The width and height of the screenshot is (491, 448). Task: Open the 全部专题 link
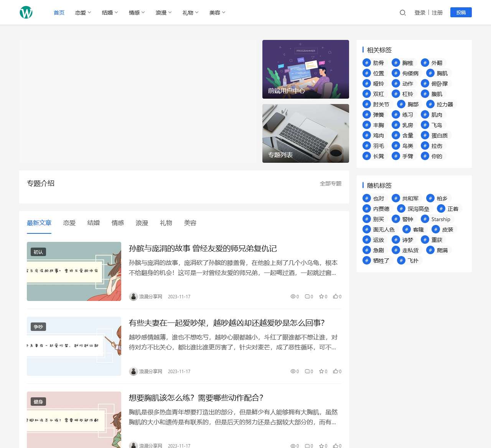[x=331, y=183]
